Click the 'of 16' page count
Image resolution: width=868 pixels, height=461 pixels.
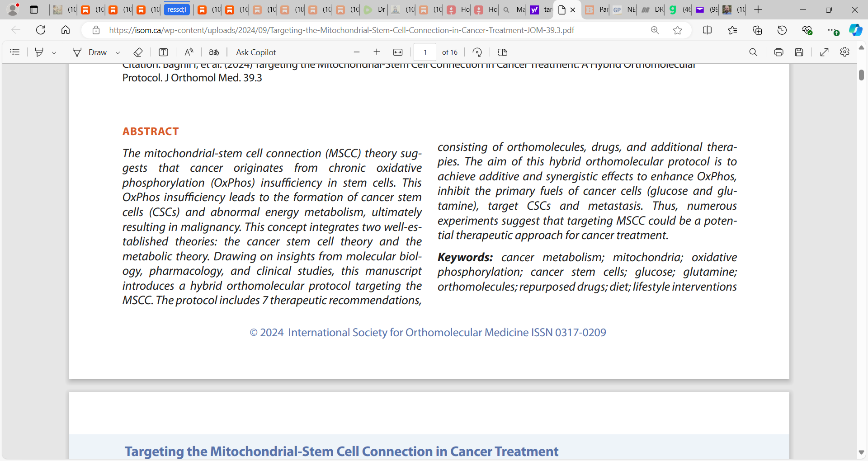[450, 52]
